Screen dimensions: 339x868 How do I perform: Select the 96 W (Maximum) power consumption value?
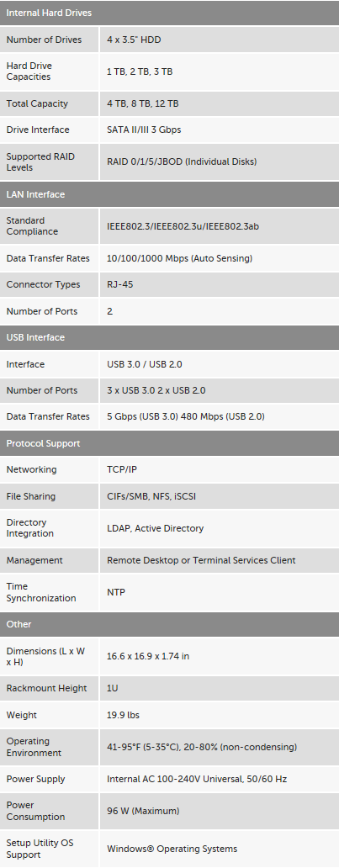tap(143, 811)
